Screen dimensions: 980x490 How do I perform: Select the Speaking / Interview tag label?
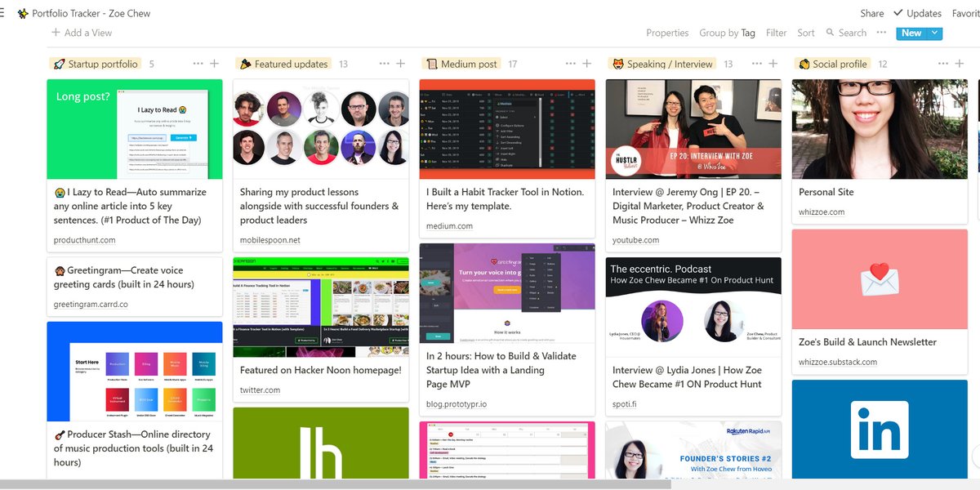point(662,64)
